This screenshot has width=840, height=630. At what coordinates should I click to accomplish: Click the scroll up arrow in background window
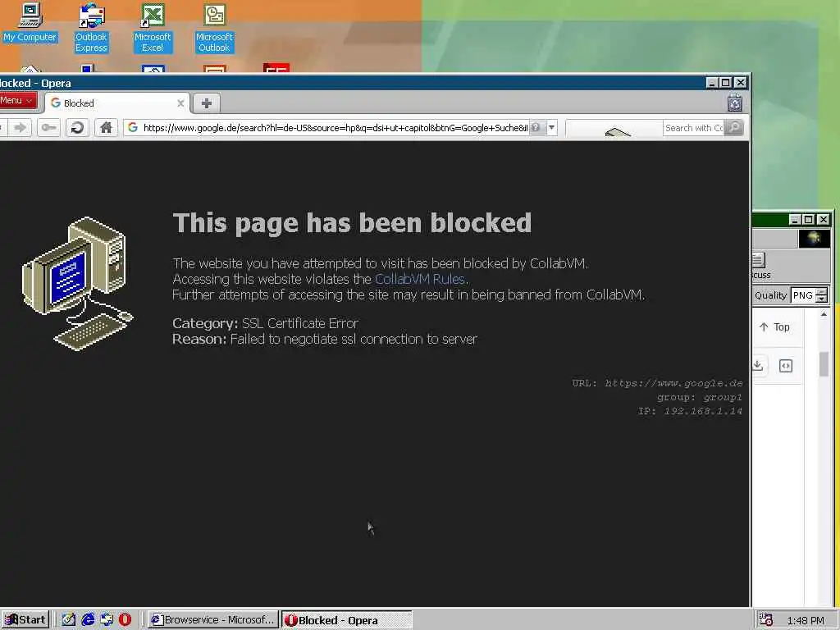point(824,314)
